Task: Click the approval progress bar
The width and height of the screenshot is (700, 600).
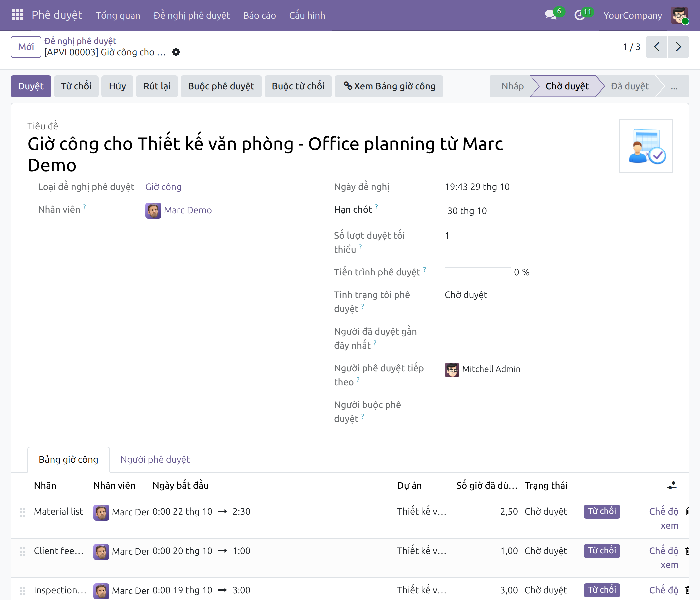Action: coord(477,272)
